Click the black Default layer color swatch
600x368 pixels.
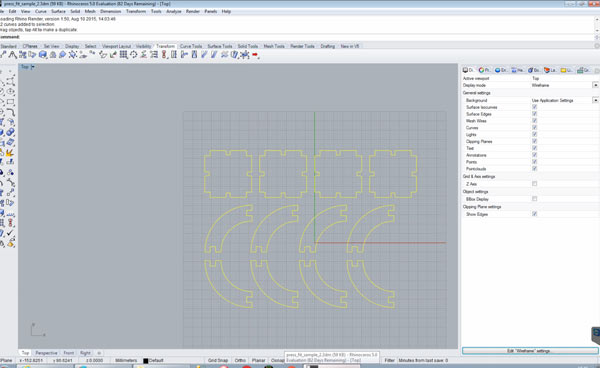[x=145, y=361]
